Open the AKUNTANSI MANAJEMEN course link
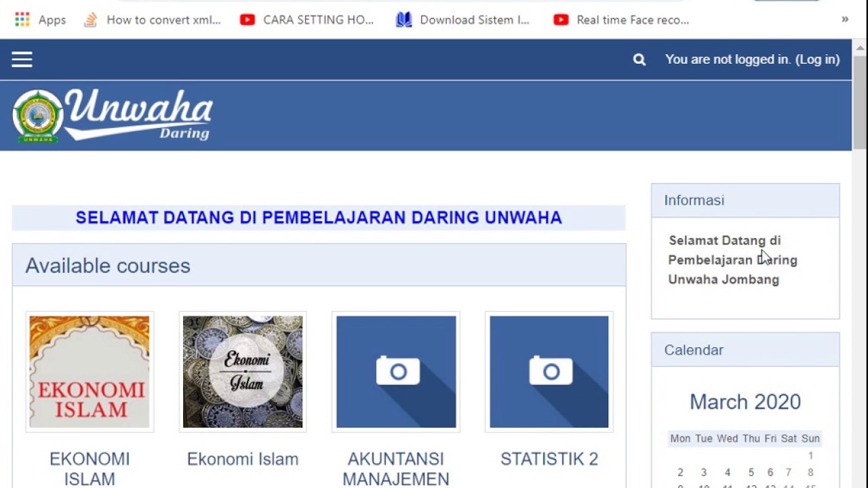 click(x=396, y=469)
